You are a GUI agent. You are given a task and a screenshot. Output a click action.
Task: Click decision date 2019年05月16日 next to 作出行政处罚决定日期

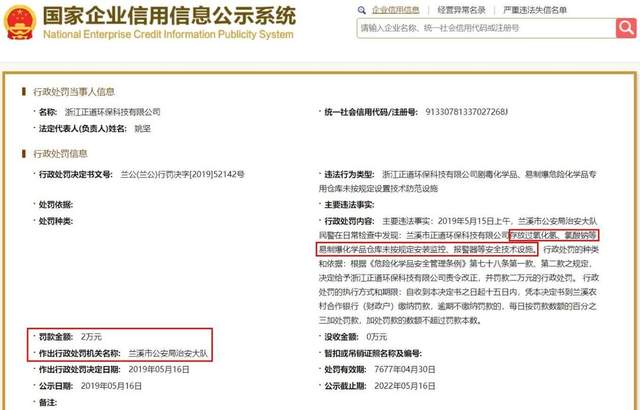(159, 370)
